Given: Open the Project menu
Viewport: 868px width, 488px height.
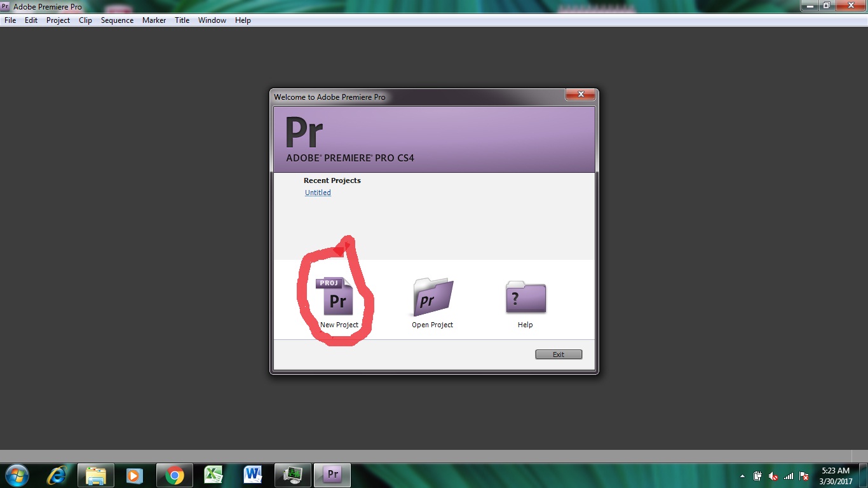Looking at the screenshot, I should (58, 20).
